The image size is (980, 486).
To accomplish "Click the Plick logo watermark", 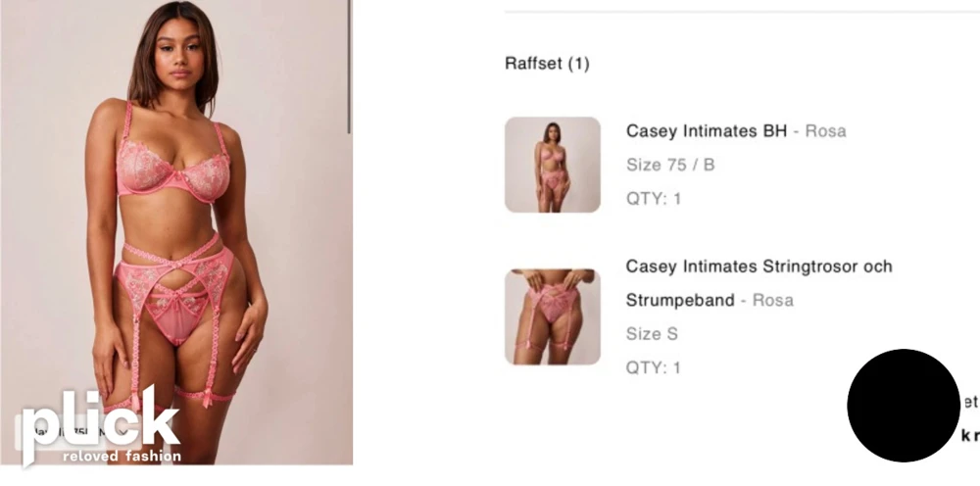I will click(x=101, y=425).
